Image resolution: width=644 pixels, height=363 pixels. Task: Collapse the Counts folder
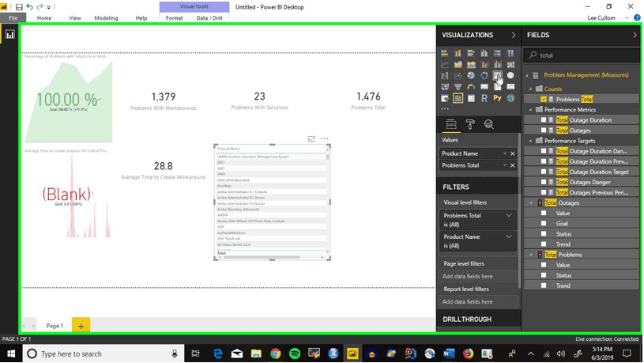[x=531, y=89]
